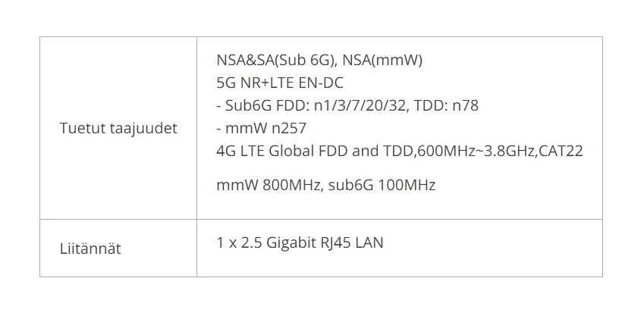This screenshot has height=322, width=644.
Task: Click the '- mmW n257' line
Action: [261, 128]
